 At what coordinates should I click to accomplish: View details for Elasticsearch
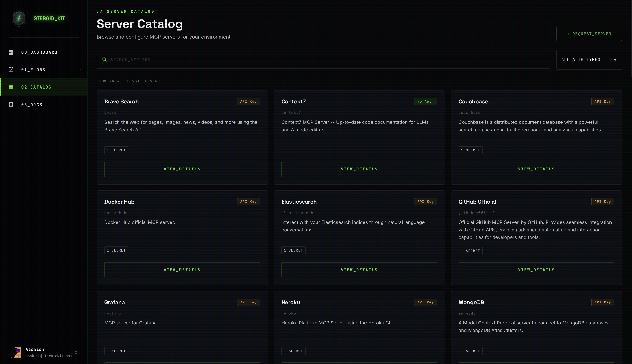point(359,270)
